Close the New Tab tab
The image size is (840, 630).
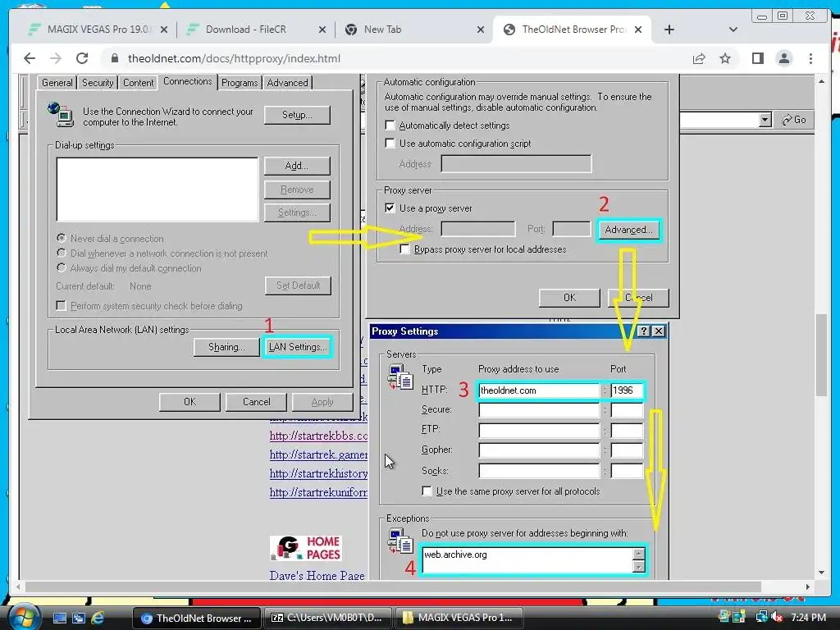(x=481, y=30)
